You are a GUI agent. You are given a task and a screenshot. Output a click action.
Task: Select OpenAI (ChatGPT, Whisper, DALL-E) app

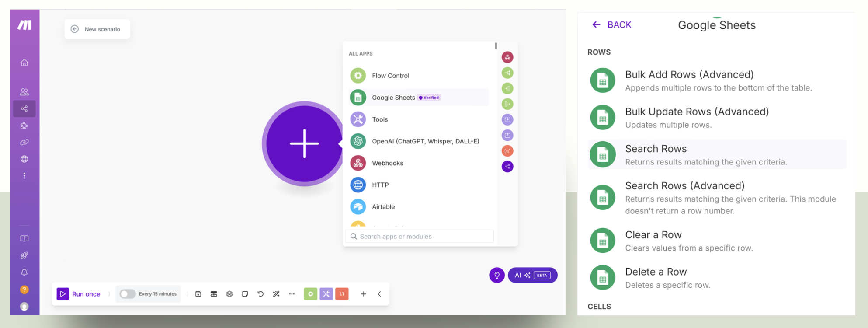point(419,141)
